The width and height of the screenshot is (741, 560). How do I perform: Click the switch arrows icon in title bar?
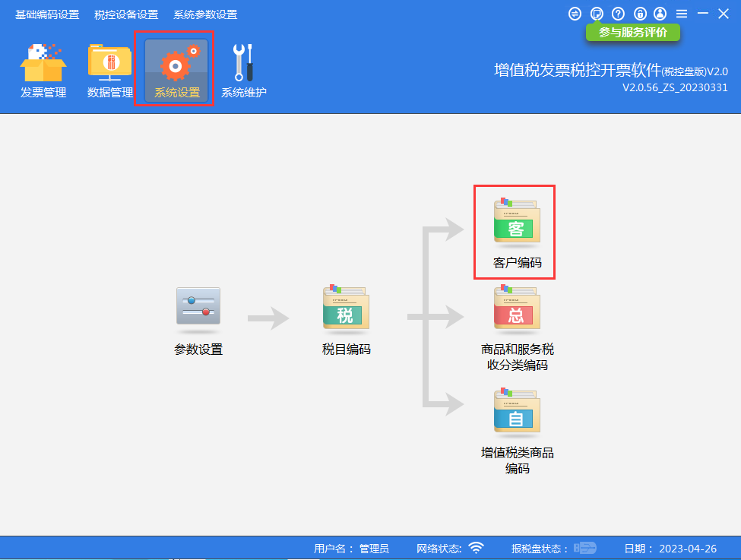point(575,14)
